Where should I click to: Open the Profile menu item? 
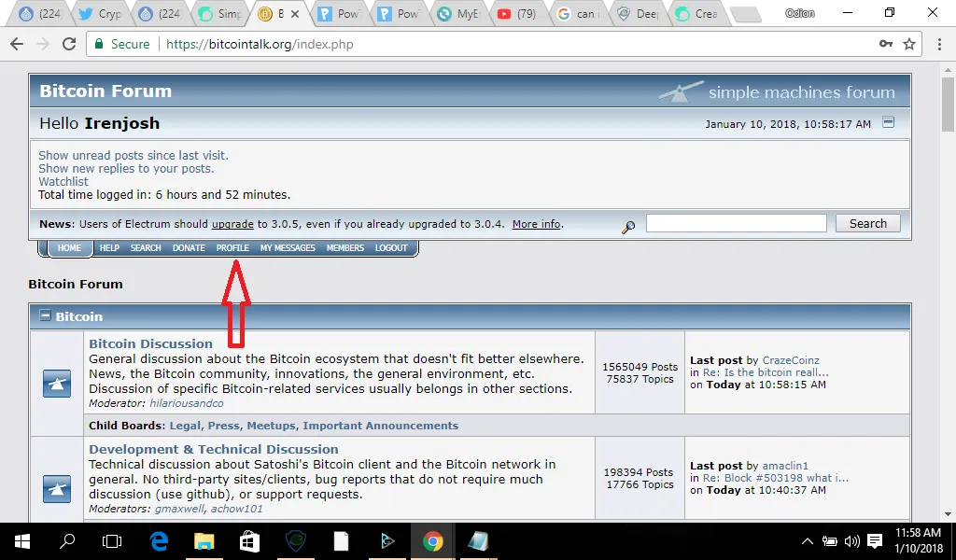click(232, 248)
